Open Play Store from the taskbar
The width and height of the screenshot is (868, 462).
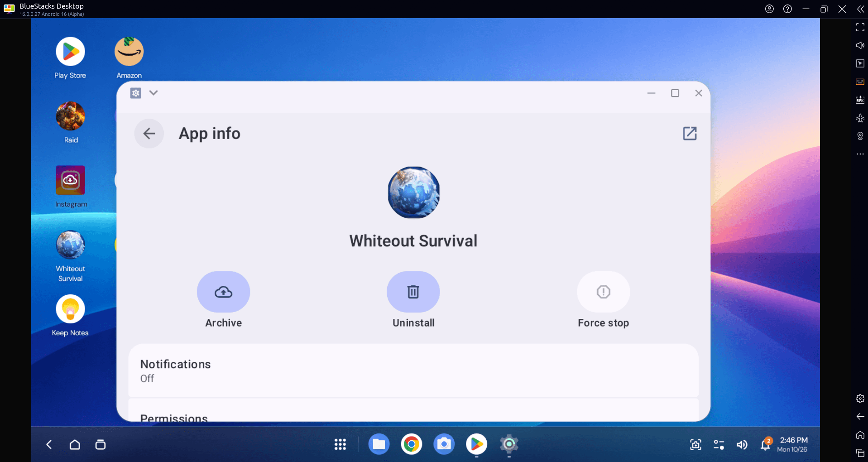tap(477, 445)
